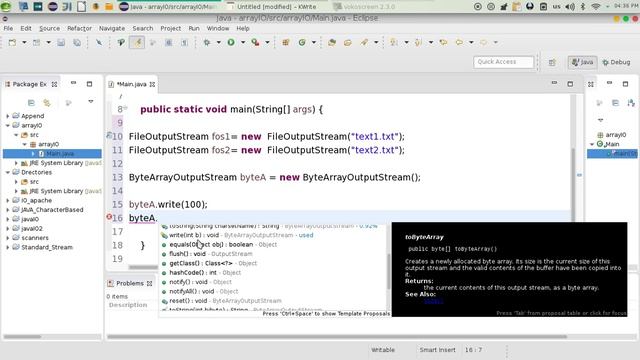Click the Open Type toolbar icon
This screenshot has height=360, width=640.
tap(332, 42)
